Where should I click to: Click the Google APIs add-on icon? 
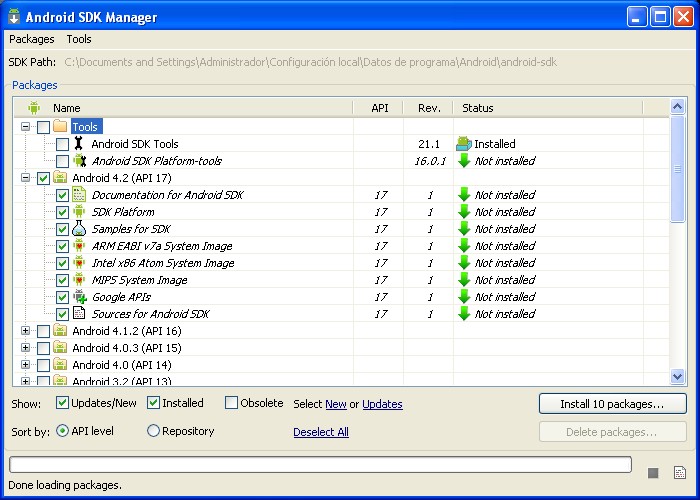coord(80,296)
